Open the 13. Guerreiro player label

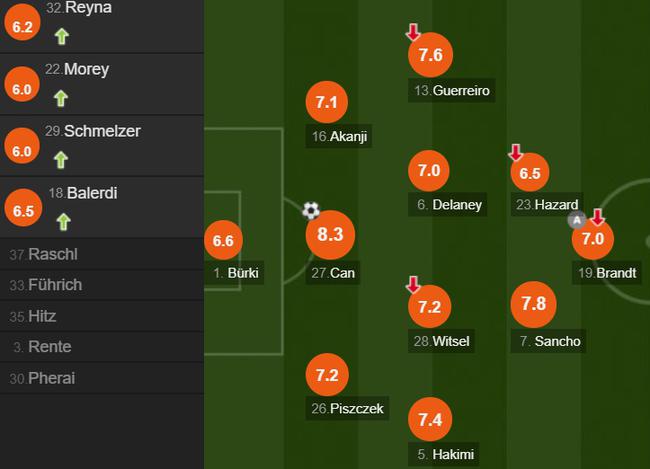click(452, 90)
